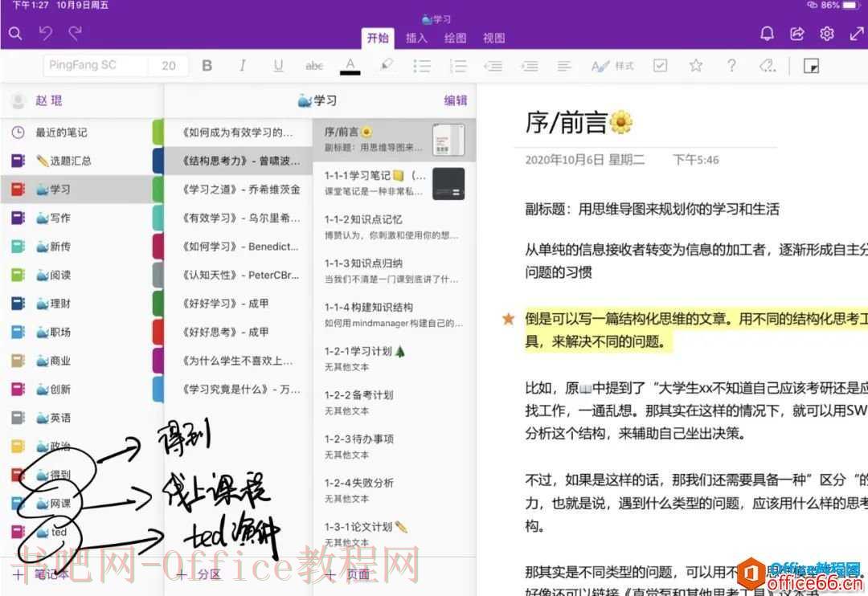This screenshot has width=868, height=596.
Task: Open page 1-1-4构建知识结构
Action: tap(394, 314)
